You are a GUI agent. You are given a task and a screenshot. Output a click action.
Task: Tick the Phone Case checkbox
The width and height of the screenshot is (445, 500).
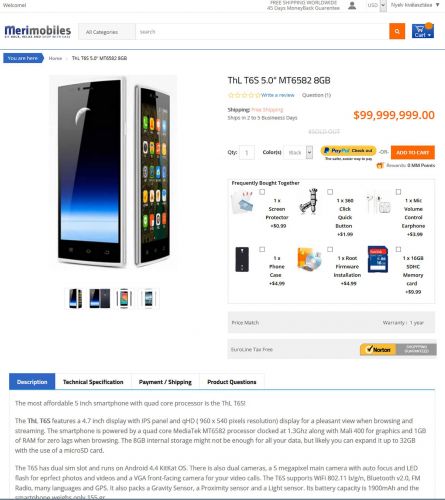click(262, 249)
